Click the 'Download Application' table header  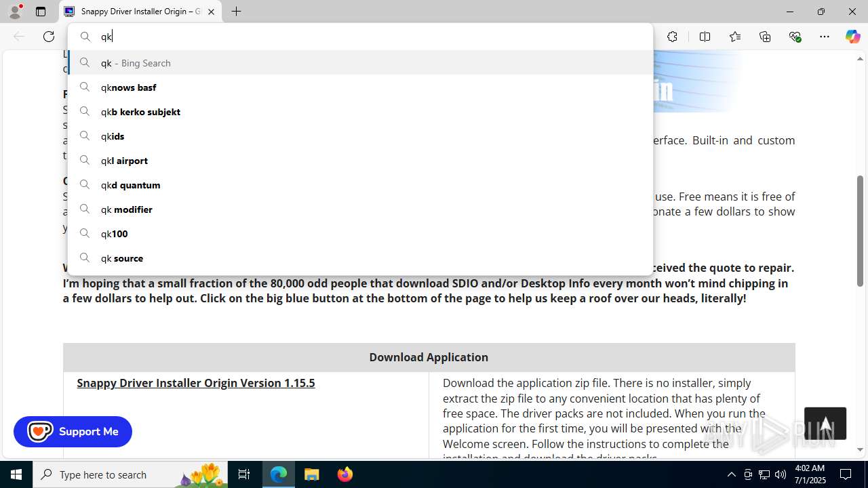429,357
